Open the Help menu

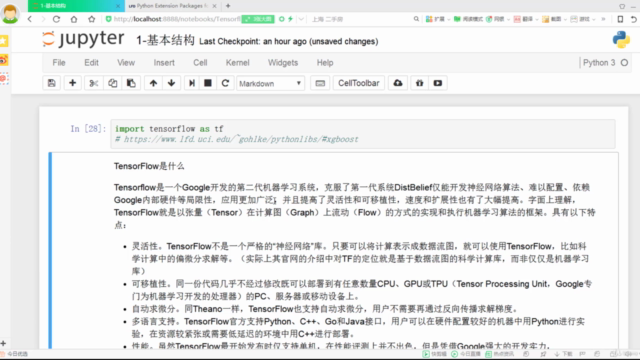tap(325, 63)
